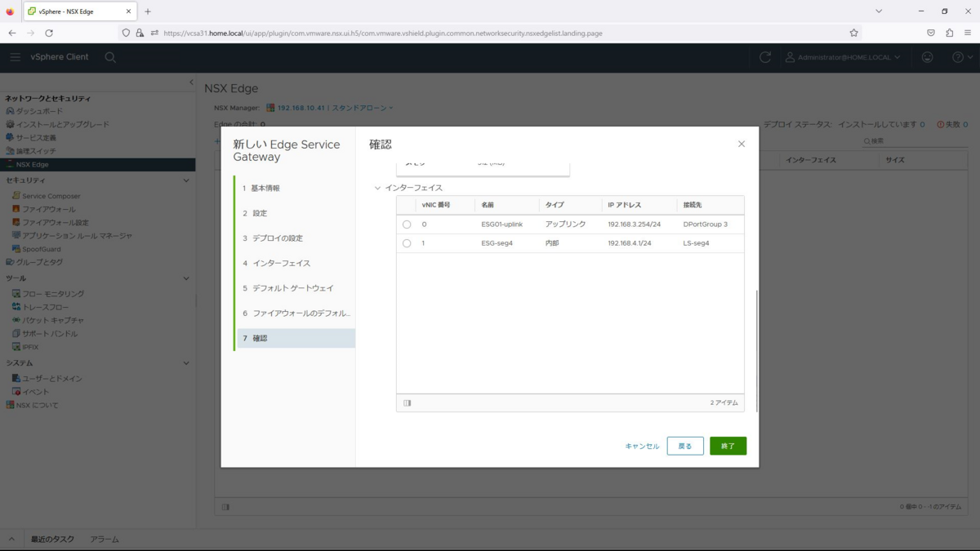Screen dimensions: 980x551
Task: Collapse the ツール section
Action: 185,278
